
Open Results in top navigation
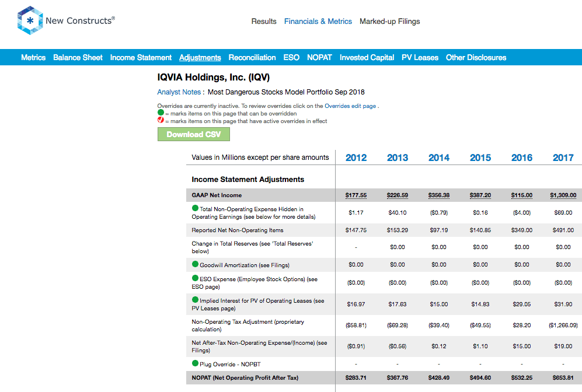(x=264, y=22)
